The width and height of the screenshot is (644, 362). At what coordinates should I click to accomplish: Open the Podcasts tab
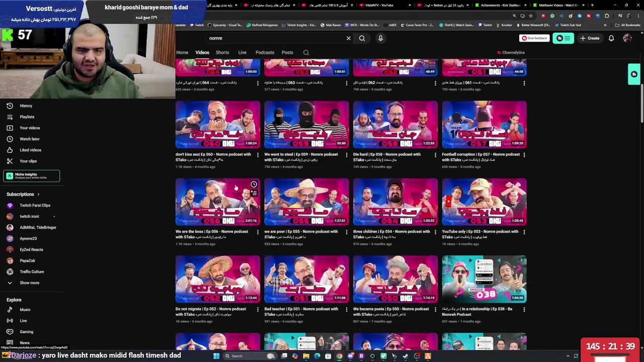pos(265,52)
